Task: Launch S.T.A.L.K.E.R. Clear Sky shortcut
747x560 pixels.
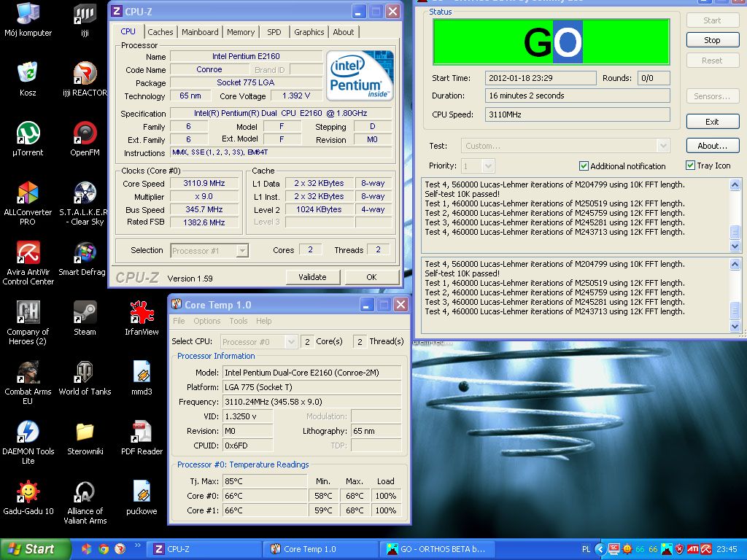Action: [85, 203]
